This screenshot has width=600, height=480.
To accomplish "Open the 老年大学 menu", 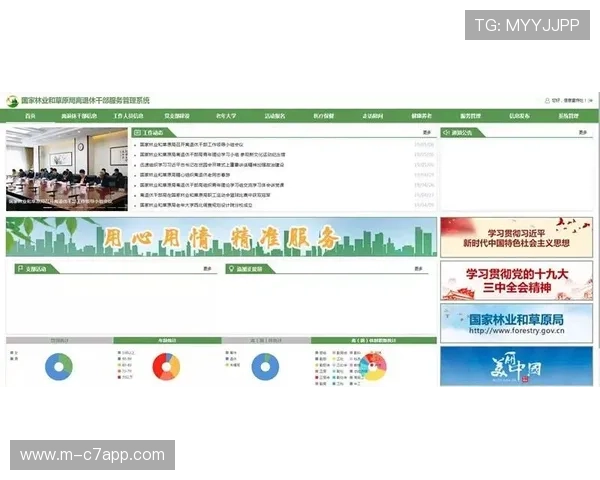I will tap(226, 116).
